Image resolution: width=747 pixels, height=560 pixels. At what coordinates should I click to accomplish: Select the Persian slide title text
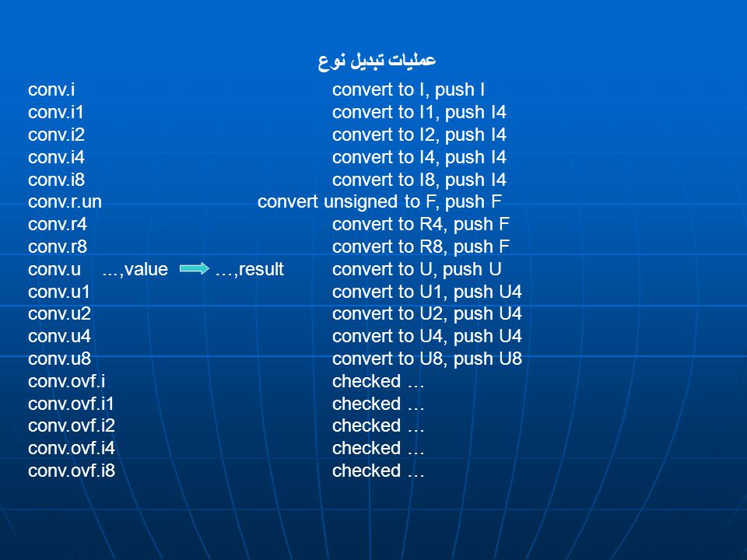[x=377, y=61]
